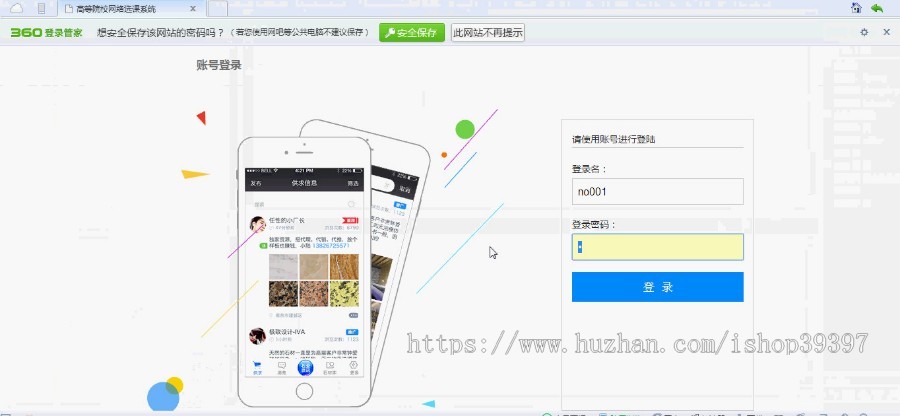Click the 账号登录 heading
This screenshot has width=900, height=416.
(x=219, y=65)
